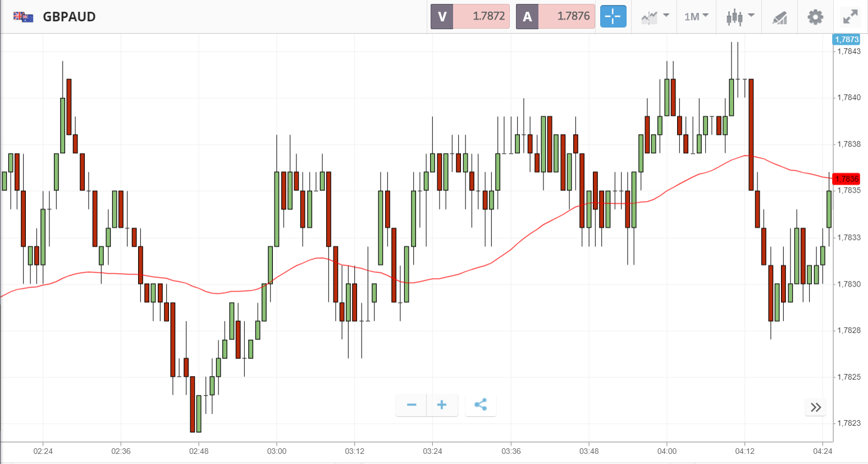Share the chart
The image size is (868, 464).
pos(481,405)
